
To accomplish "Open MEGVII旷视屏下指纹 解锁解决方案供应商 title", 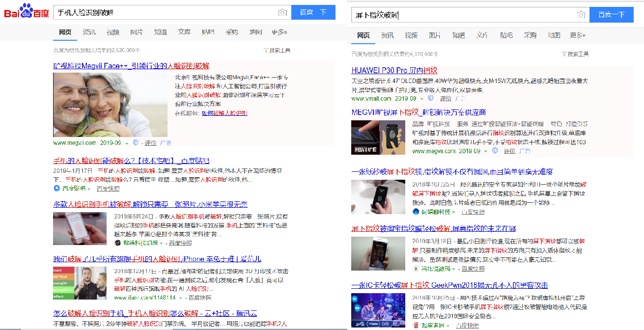I will (x=419, y=112).
